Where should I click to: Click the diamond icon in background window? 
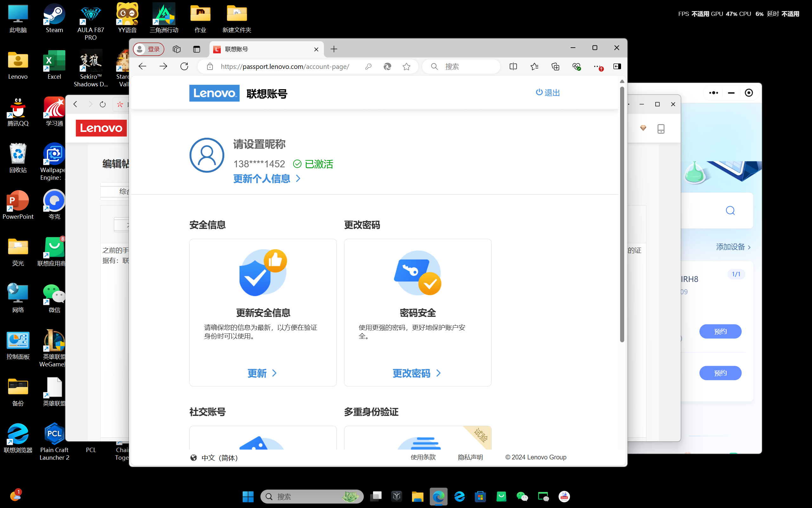(643, 128)
